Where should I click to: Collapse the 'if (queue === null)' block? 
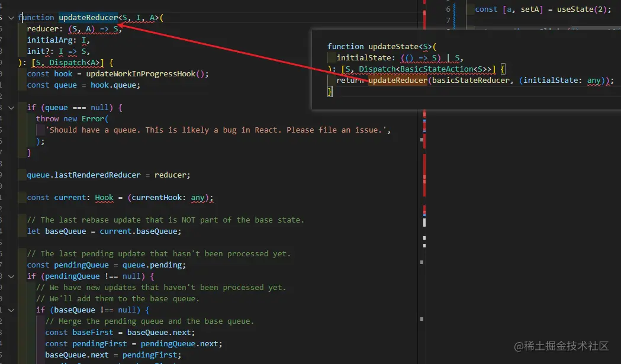click(11, 108)
